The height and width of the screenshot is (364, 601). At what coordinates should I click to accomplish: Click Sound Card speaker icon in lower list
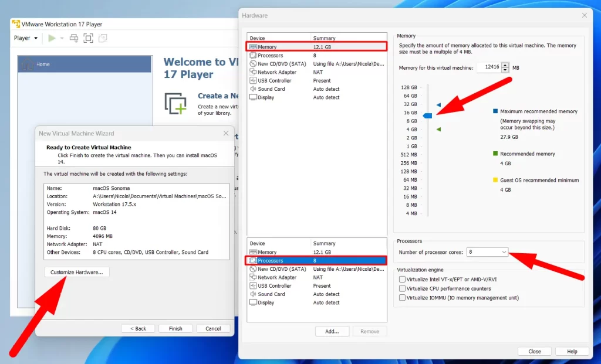pos(253,294)
